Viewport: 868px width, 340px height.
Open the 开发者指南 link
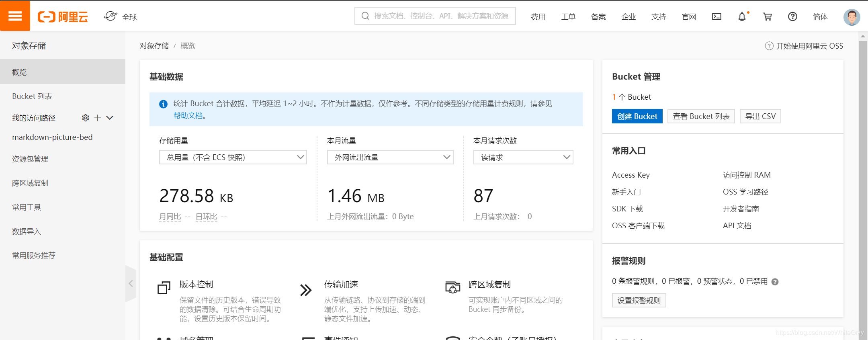tap(741, 209)
